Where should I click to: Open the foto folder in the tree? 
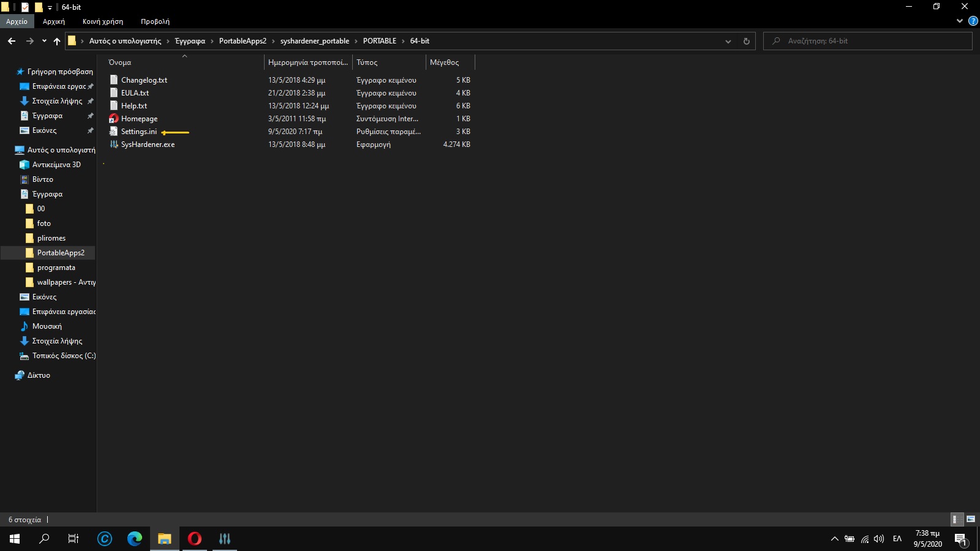[x=44, y=223]
